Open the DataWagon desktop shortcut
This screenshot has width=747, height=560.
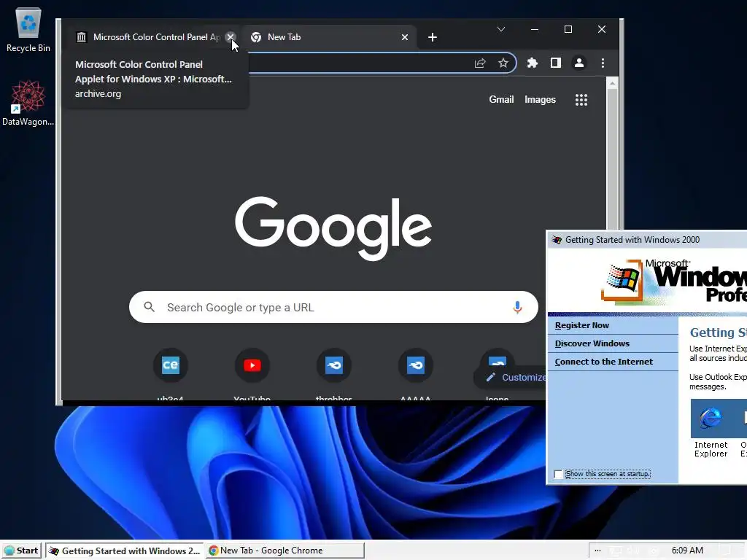click(28, 102)
